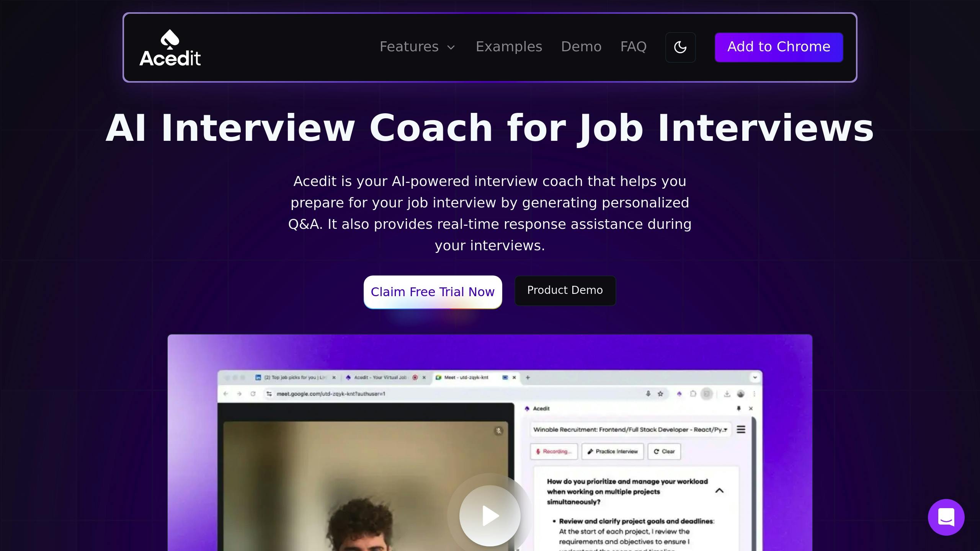Click the Add to Chrome button
Image resolution: width=980 pixels, height=551 pixels.
[x=779, y=47]
